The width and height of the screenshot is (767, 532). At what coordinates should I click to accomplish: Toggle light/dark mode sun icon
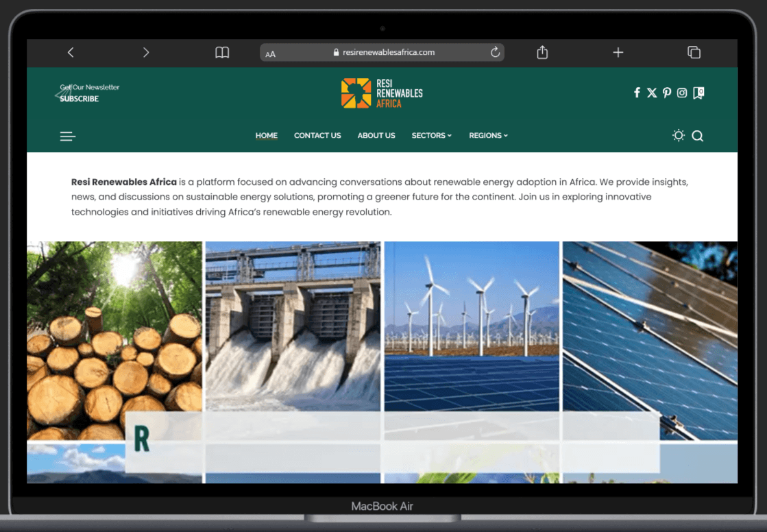tap(679, 135)
